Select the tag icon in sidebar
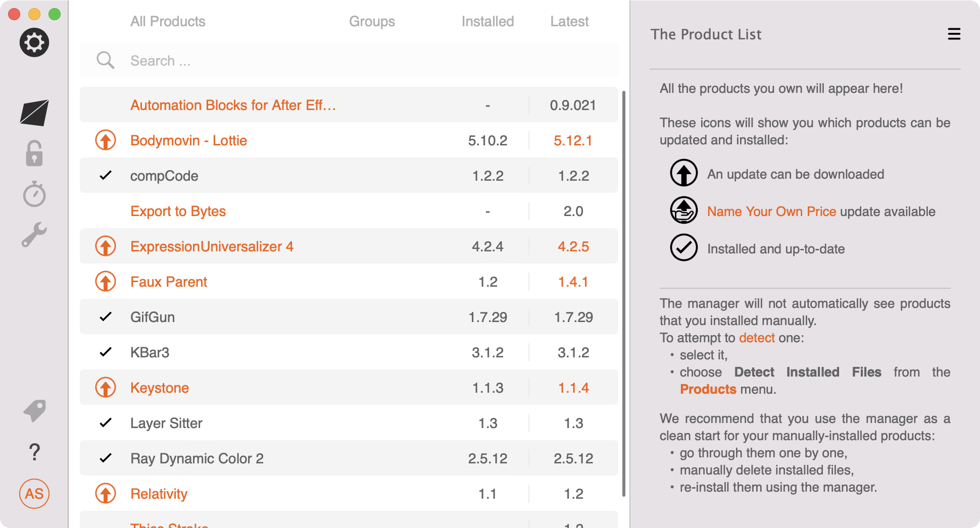This screenshot has height=528, width=980. (x=34, y=410)
